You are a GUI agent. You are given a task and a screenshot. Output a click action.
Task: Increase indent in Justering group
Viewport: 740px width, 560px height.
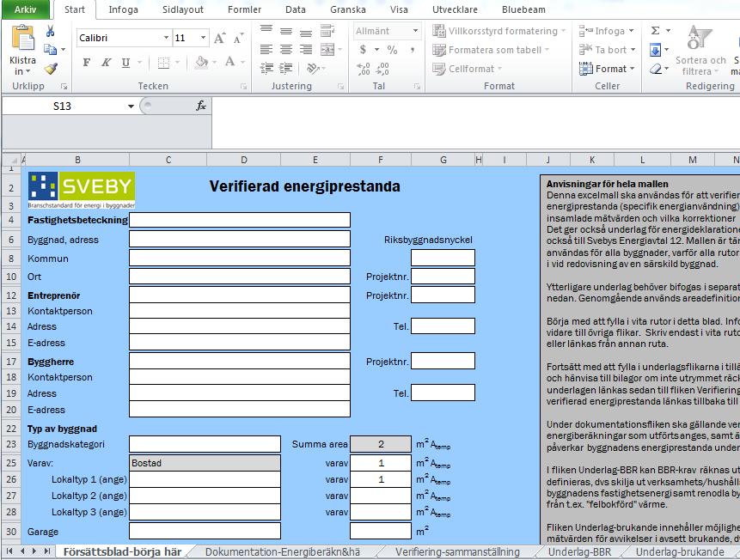coord(285,69)
